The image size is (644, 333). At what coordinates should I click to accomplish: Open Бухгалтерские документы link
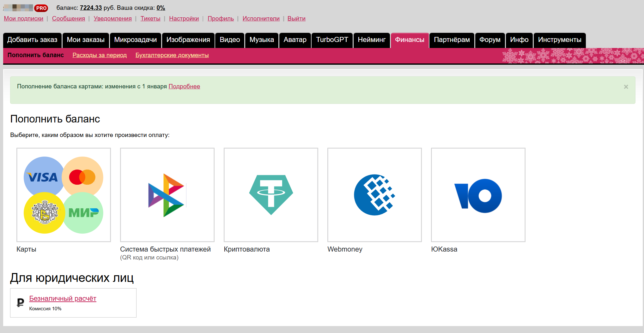click(172, 55)
